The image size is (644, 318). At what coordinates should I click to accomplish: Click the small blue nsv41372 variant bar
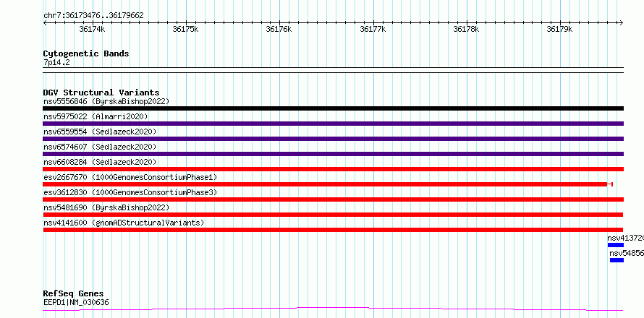pos(616,245)
